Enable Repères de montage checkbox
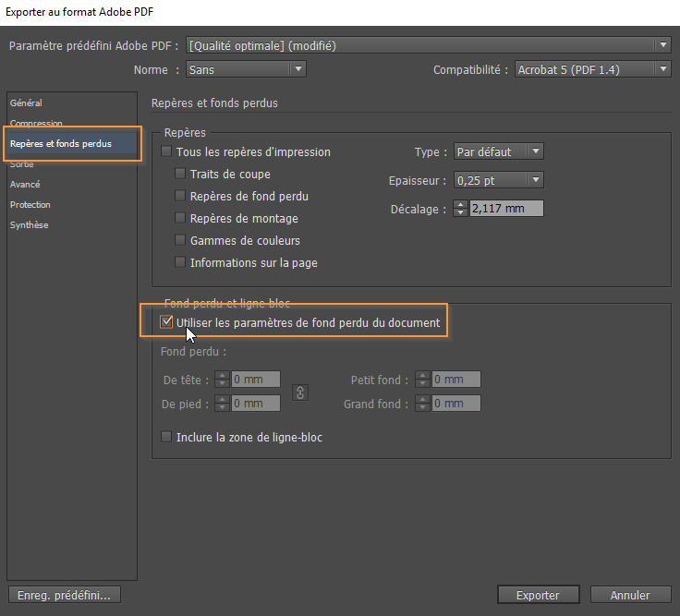This screenshot has height=616, width=680. pos(180,218)
